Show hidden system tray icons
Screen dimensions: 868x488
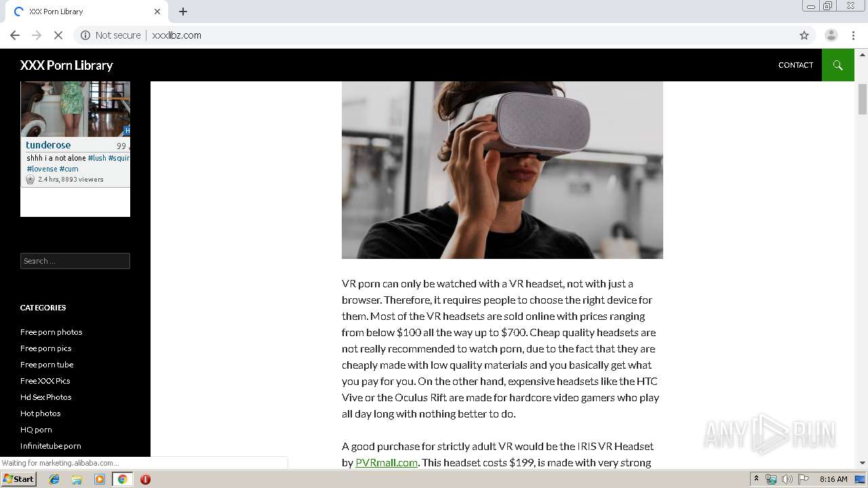(x=756, y=479)
